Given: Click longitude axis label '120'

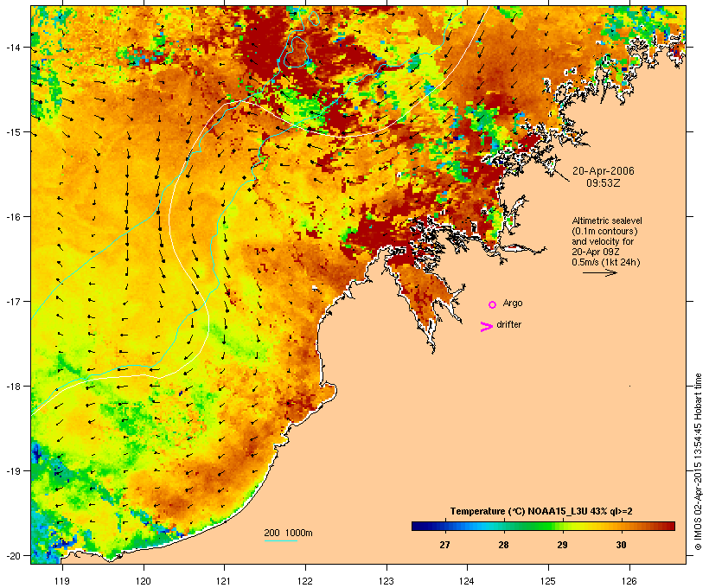Looking at the screenshot, I should [144, 581].
